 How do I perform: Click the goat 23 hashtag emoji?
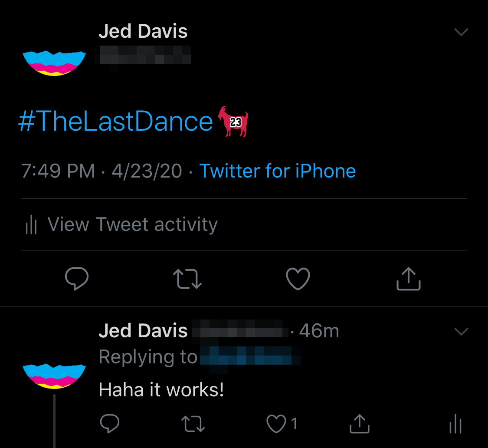[233, 122]
